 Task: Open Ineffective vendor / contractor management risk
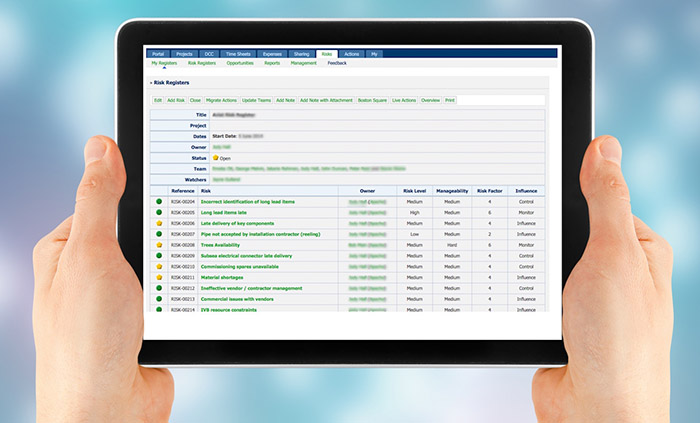point(252,288)
